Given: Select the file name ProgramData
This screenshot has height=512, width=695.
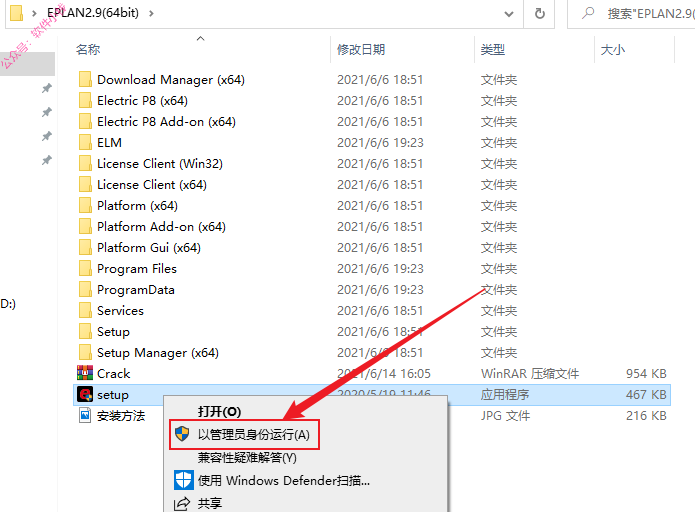Looking at the screenshot, I should (x=136, y=290).
